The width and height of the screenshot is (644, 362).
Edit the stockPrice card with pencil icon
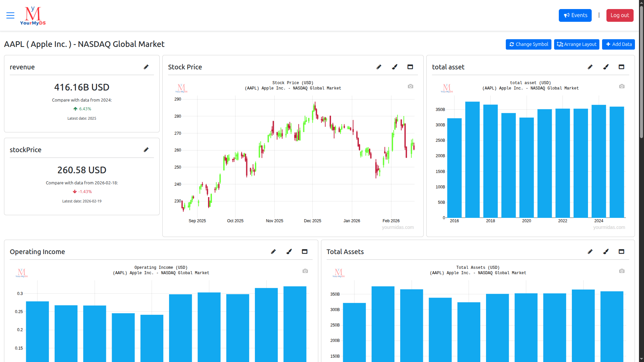[x=146, y=150]
